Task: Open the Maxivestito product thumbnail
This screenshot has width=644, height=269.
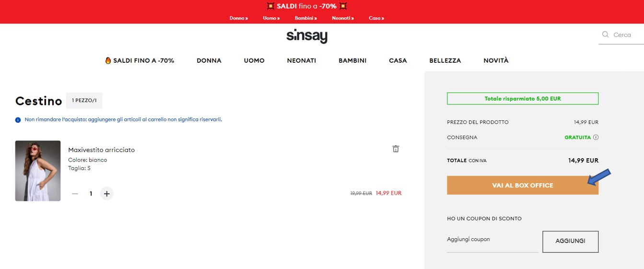Action: pos(38,171)
